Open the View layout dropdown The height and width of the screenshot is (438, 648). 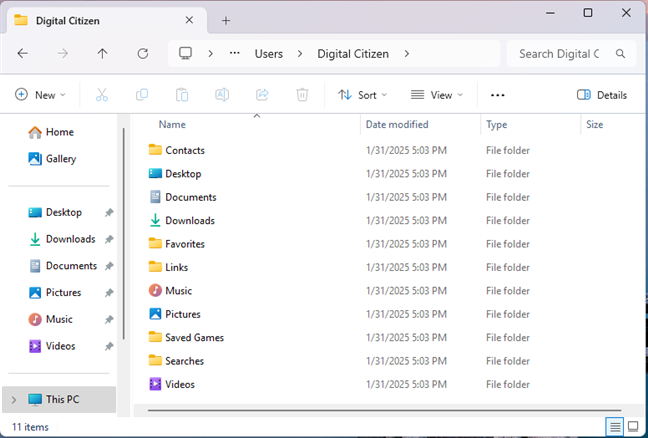click(x=436, y=95)
